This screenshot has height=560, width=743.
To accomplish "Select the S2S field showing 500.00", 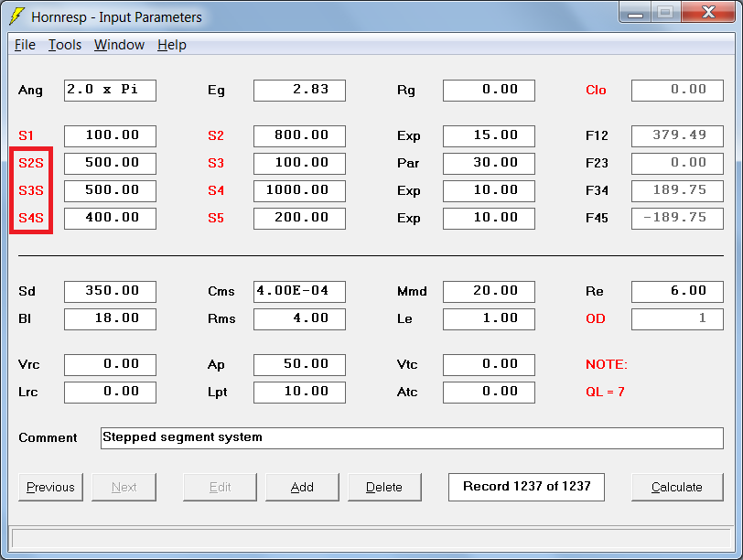I will tap(110, 164).
